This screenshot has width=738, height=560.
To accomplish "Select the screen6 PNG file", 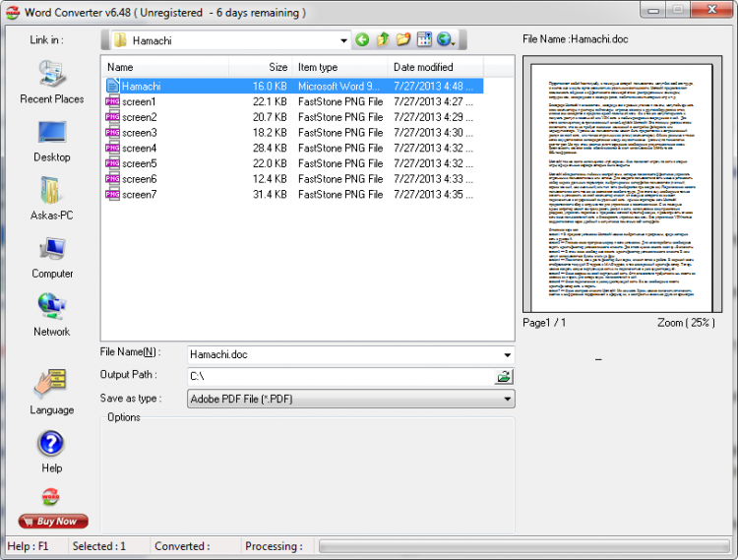I will (x=293, y=179).
